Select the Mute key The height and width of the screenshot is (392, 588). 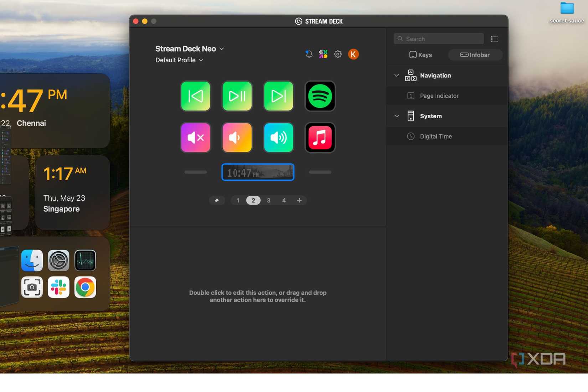(195, 138)
